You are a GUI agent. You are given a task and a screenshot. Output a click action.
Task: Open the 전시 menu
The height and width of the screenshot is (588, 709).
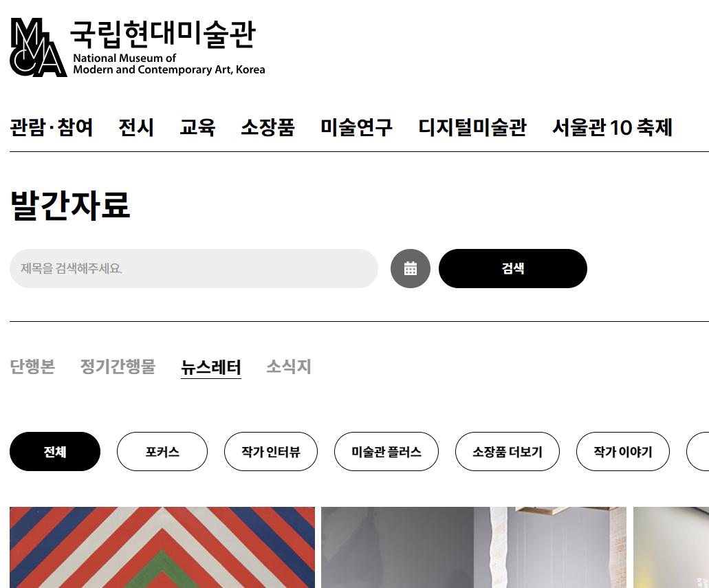coord(136,127)
